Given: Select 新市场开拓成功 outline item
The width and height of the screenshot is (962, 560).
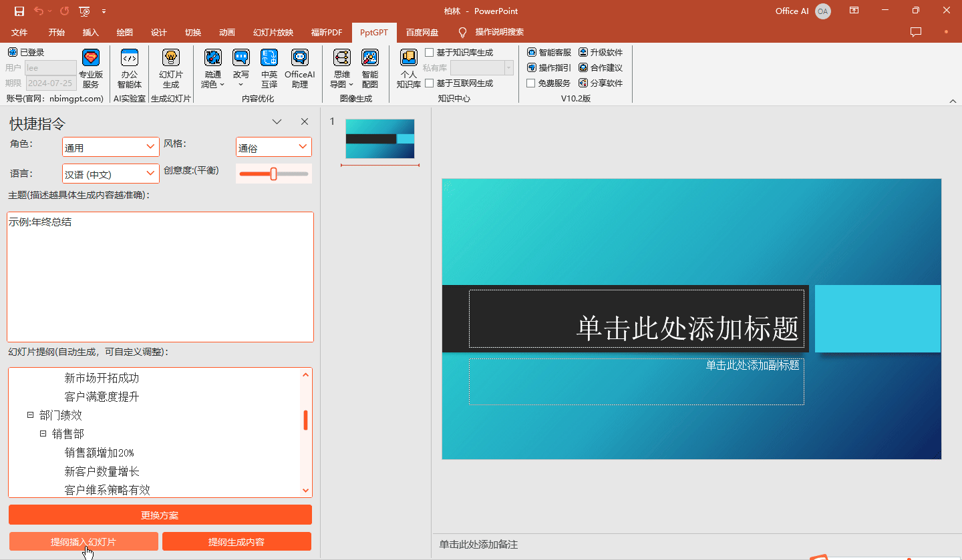Looking at the screenshot, I should pos(102,378).
